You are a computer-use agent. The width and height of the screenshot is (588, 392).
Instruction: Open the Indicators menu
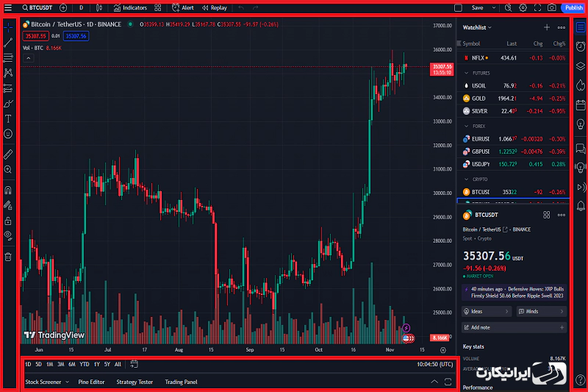coord(130,8)
